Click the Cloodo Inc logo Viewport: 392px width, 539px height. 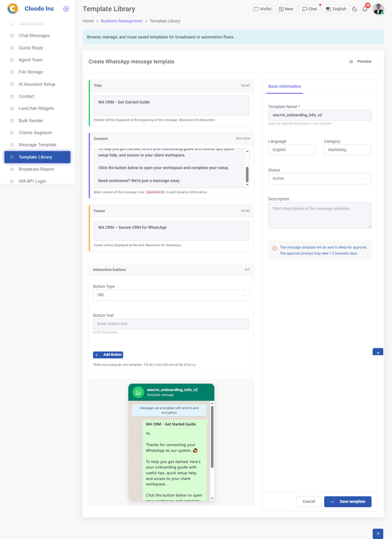point(12,9)
